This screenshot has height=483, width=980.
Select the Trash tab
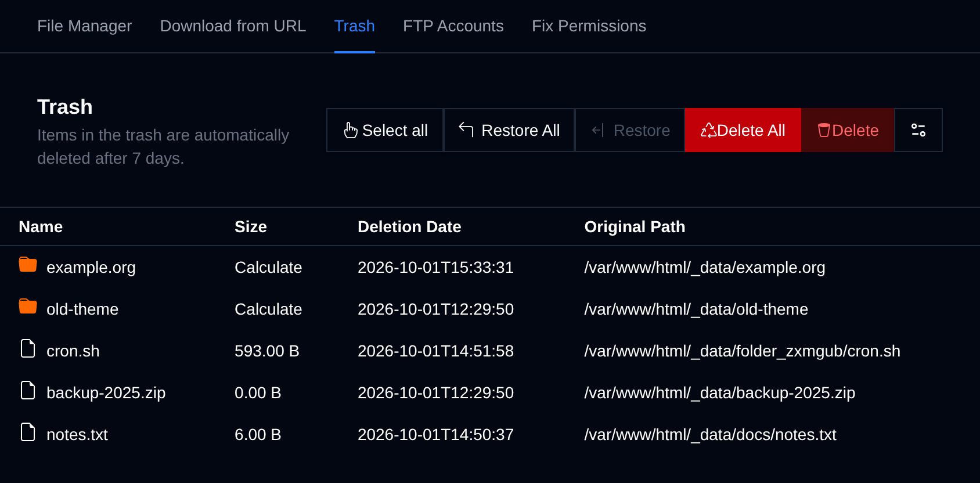[355, 26]
